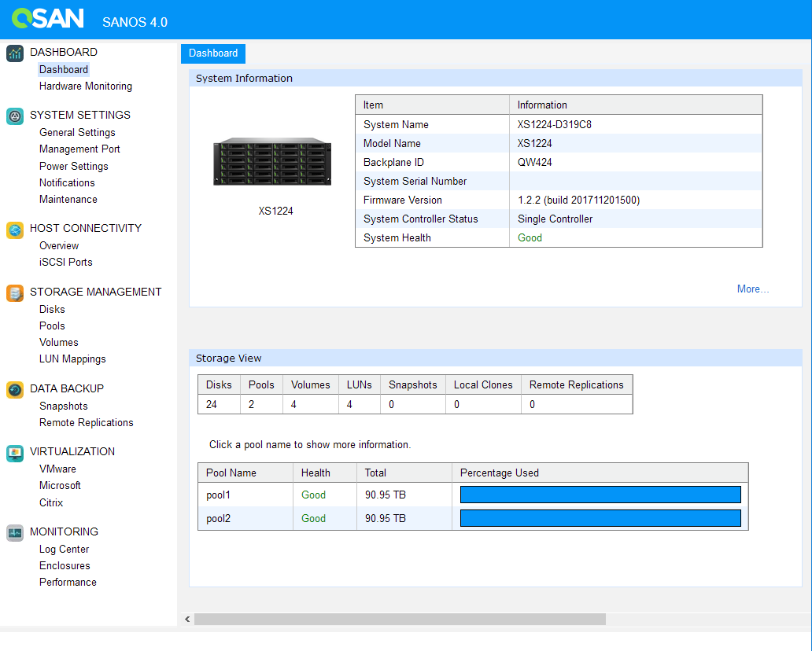The height and width of the screenshot is (651, 812).
Task: Click the Monitoring section icon
Action: tap(15, 533)
